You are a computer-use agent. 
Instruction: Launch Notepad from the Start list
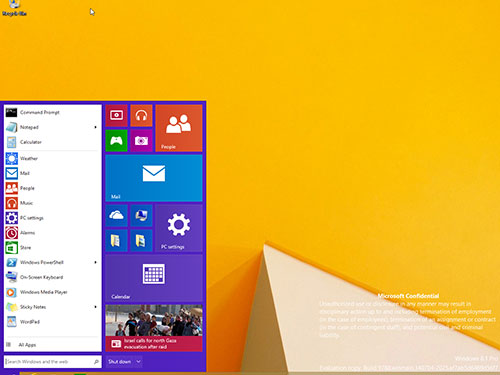click(53, 127)
